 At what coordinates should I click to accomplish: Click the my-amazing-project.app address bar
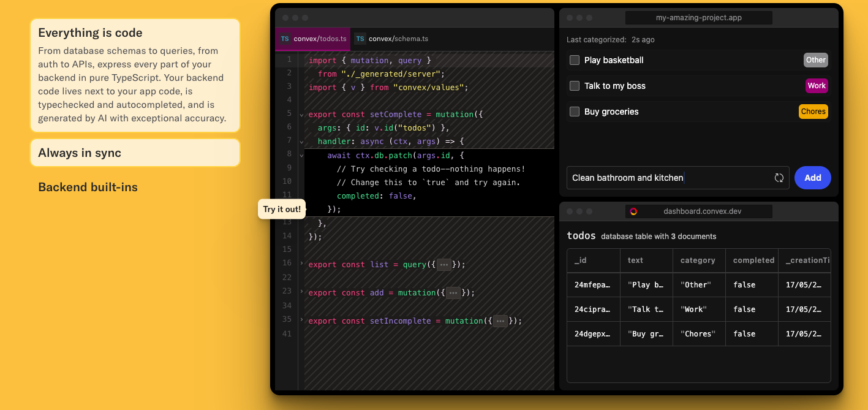click(698, 17)
